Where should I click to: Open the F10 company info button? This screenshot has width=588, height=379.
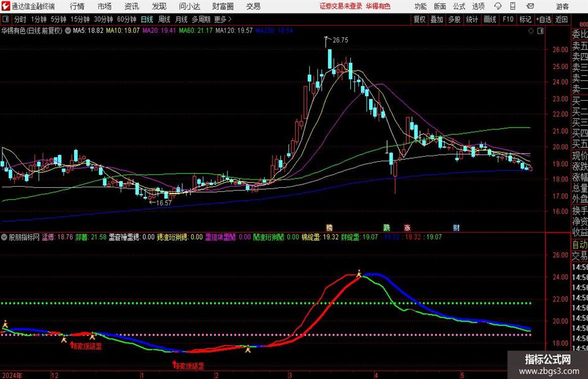pos(508,19)
